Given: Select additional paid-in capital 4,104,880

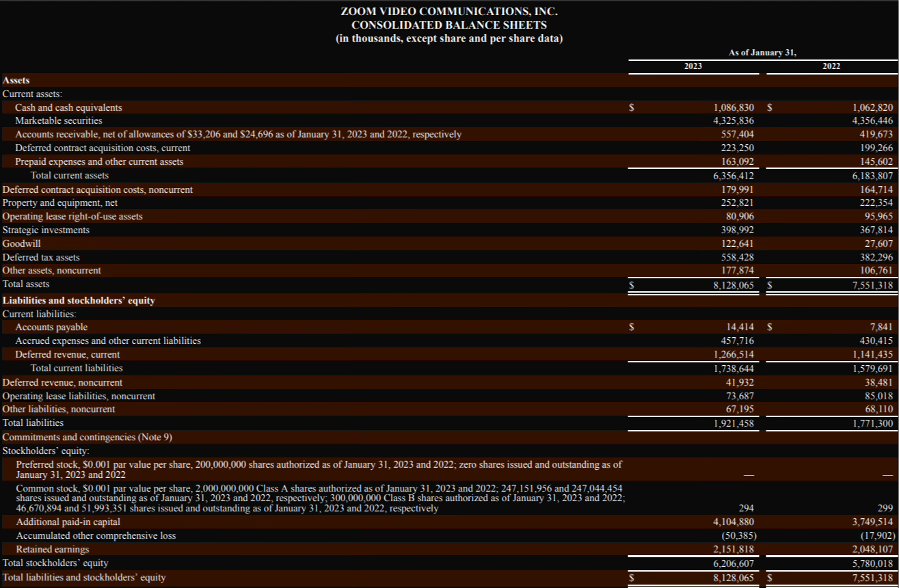Looking at the screenshot, I should tap(734, 522).
